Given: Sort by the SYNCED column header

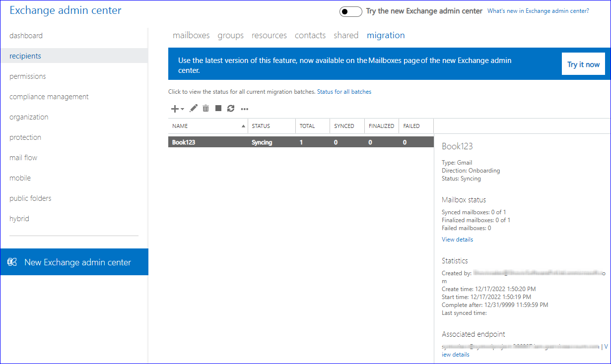Looking at the screenshot, I should (347, 126).
